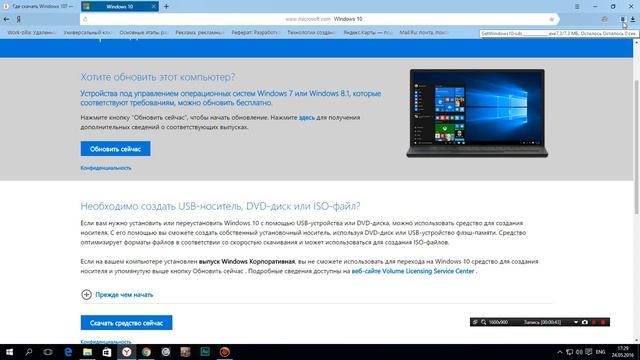Open the red recorder app on the taskbar
The image size is (640, 360).
[x=224, y=352]
